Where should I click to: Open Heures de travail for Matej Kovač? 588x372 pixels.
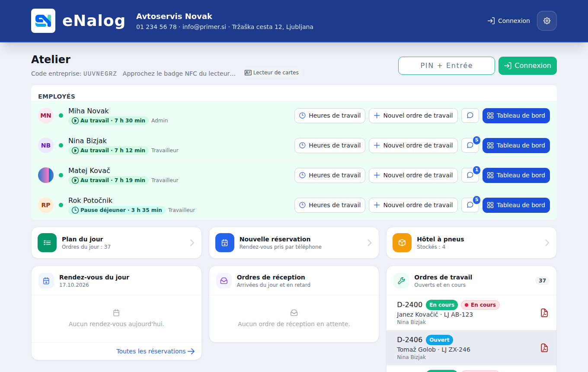click(330, 175)
